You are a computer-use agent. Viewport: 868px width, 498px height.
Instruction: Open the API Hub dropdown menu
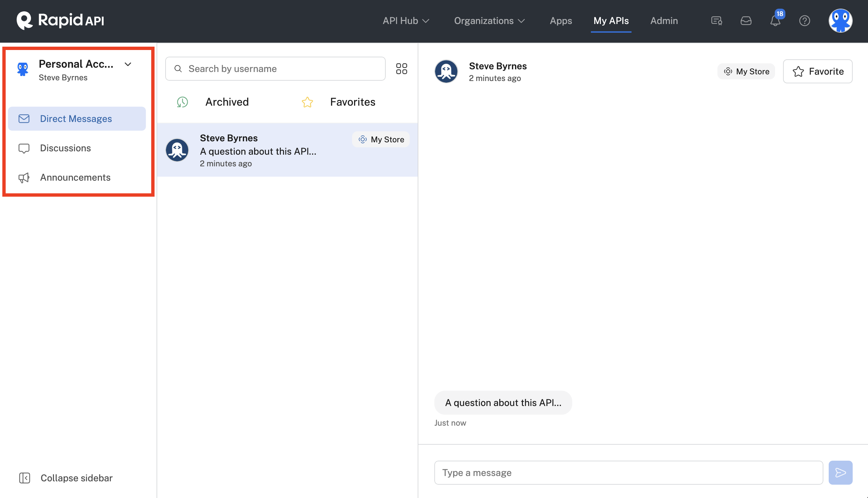pyautogui.click(x=406, y=21)
